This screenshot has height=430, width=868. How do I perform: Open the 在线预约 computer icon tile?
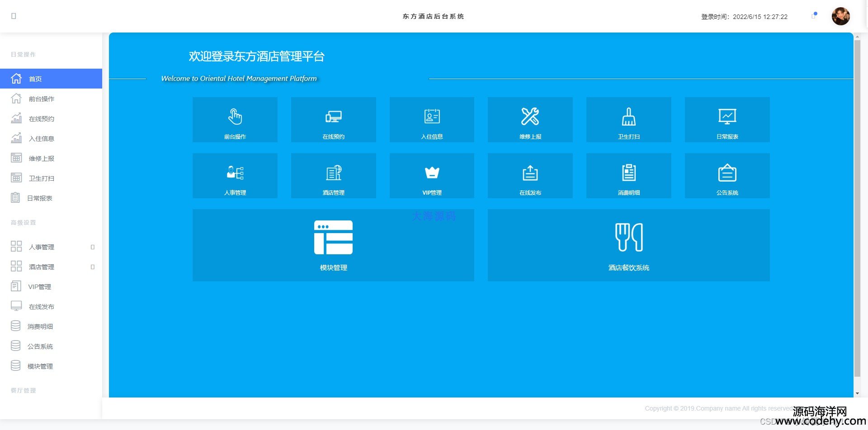(334, 117)
